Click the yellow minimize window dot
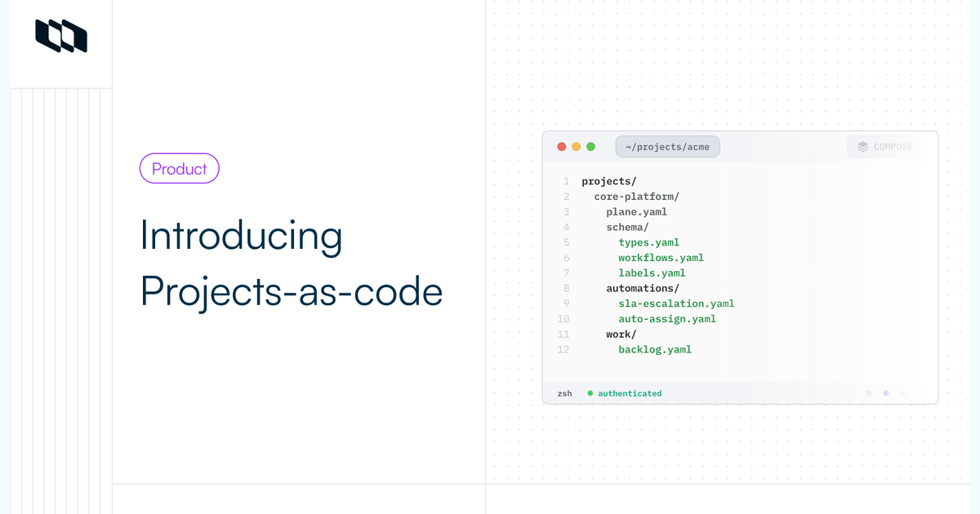 [x=577, y=147]
